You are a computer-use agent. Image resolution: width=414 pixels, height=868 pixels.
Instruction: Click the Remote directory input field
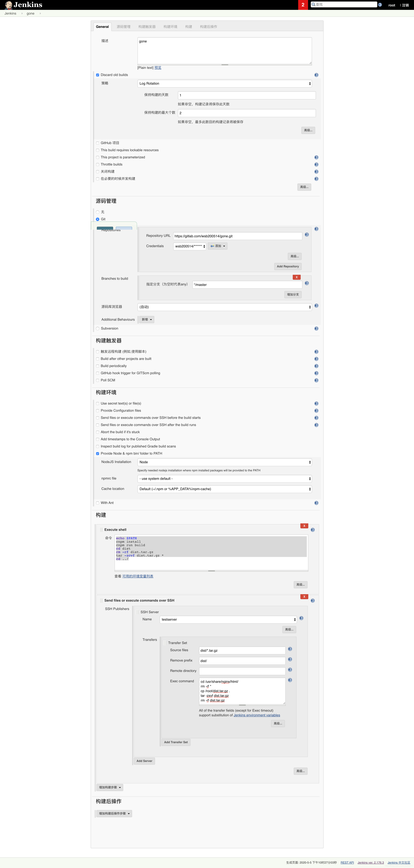click(242, 671)
